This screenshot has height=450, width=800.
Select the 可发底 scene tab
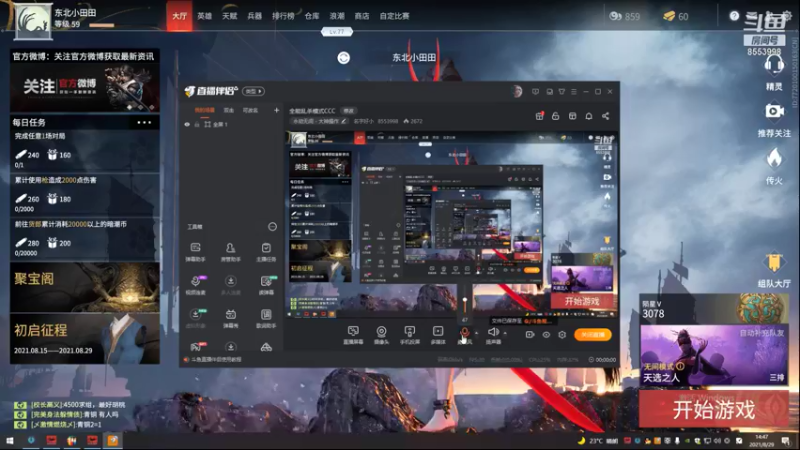click(x=250, y=110)
